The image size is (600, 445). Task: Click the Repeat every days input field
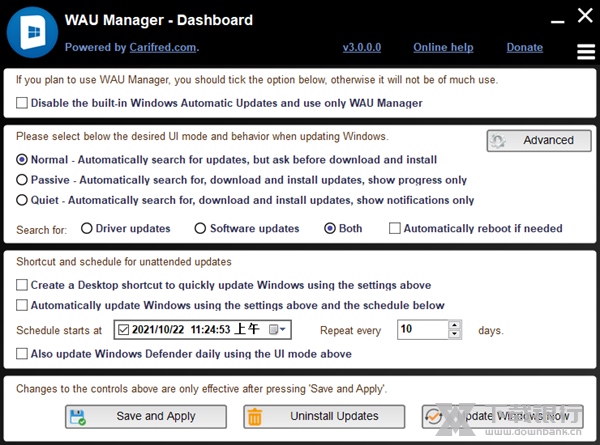click(420, 329)
